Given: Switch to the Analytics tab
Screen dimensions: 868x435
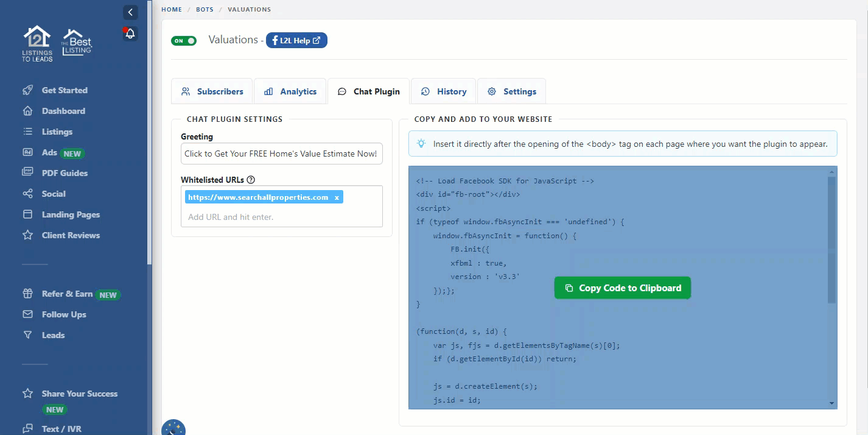Looking at the screenshot, I should coord(290,91).
